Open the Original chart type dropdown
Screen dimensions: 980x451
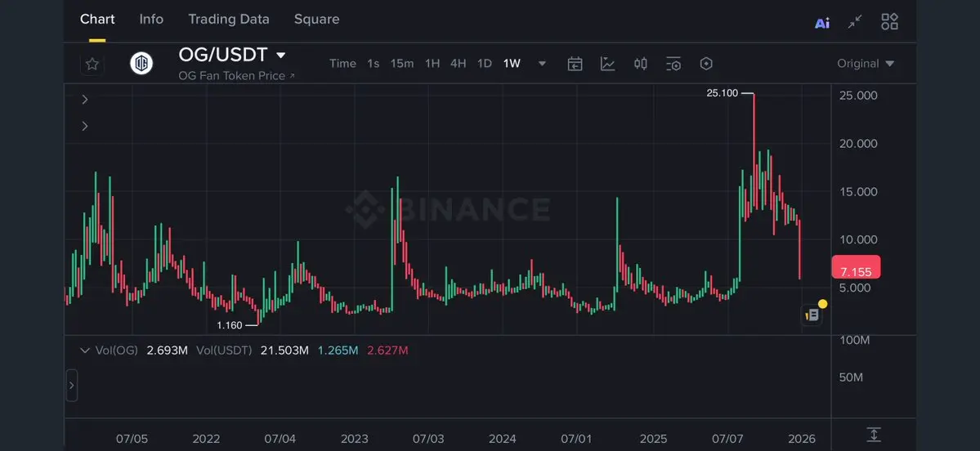click(x=866, y=64)
